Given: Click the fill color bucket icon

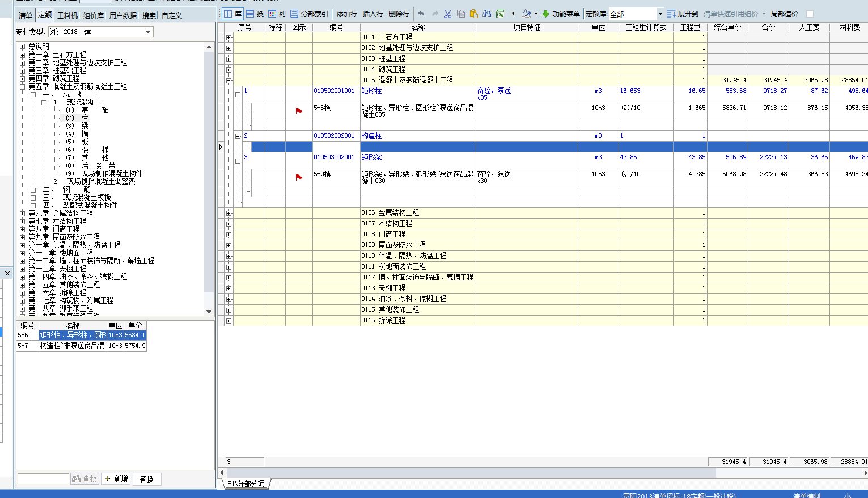Looking at the screenshot, I should (x=526, y=14).
